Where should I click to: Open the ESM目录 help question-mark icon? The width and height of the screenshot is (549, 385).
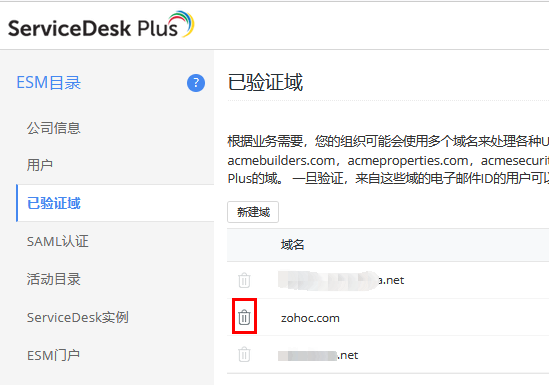[x=196, y=83]
